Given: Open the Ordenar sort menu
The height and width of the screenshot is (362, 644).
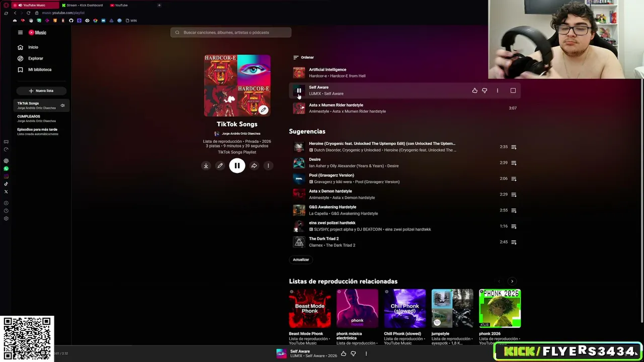Looking at the screenshot, I should (x=303, y=57).
